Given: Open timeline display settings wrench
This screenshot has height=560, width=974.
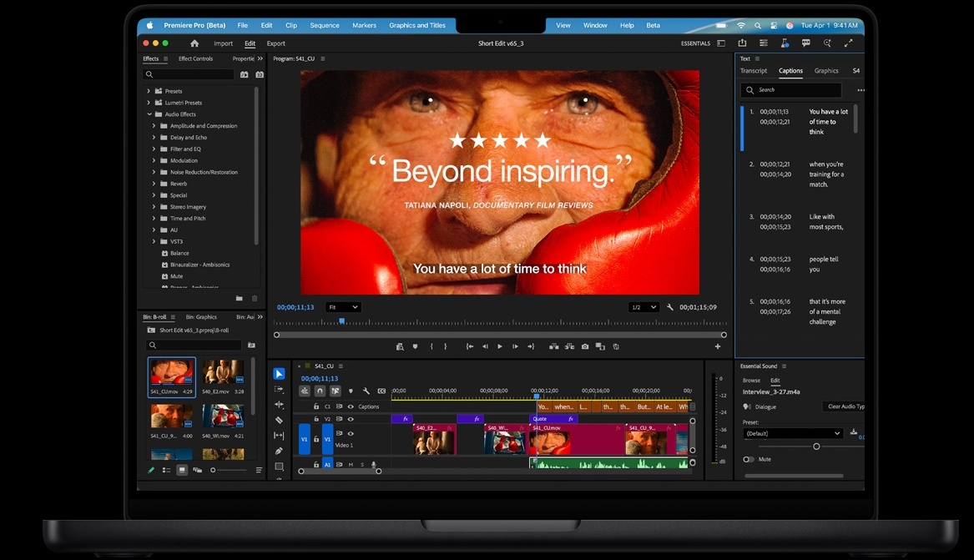Looking at the screenshot, I should point(366,391).
